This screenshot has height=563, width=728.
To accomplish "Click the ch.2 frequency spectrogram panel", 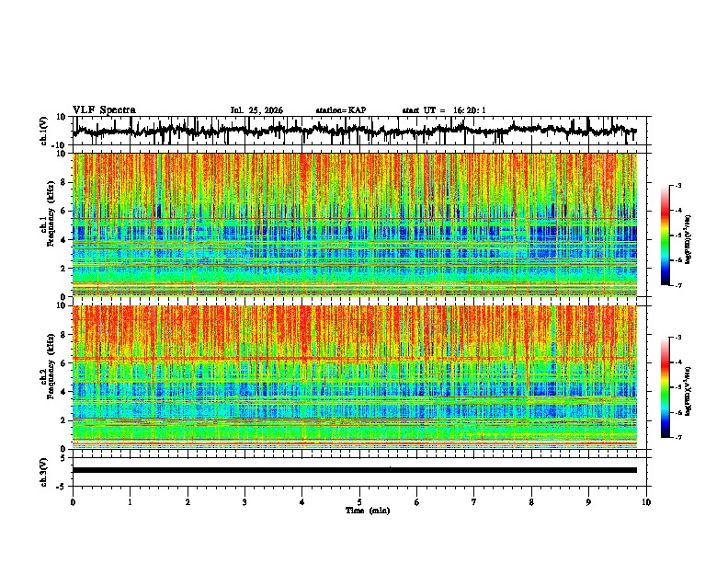I will click(354, 377).
